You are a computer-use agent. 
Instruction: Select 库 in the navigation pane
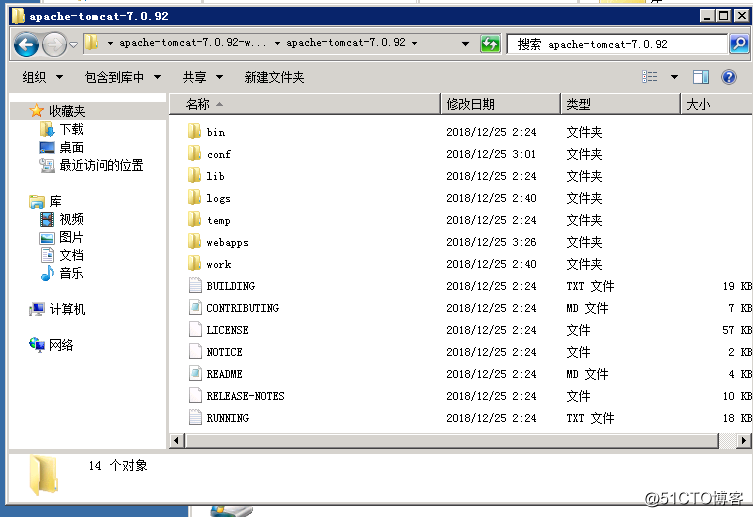pyautogui.click(x=56, y=202)
